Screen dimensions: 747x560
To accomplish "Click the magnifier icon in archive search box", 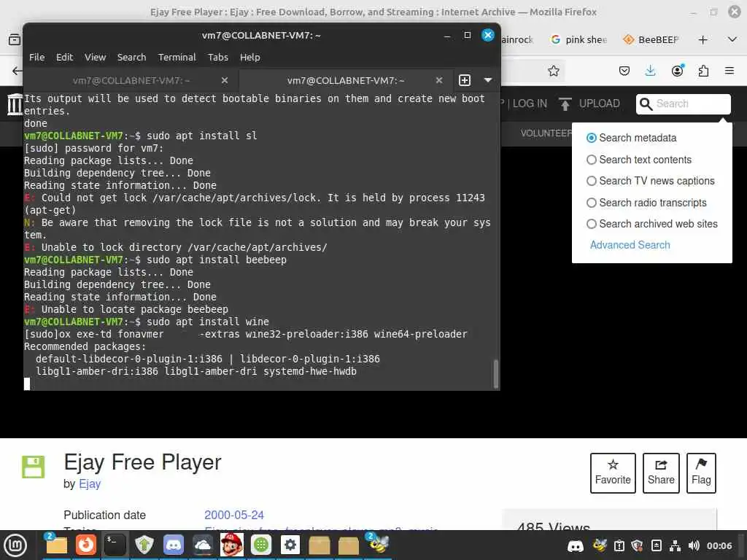I will click(646, 104).
